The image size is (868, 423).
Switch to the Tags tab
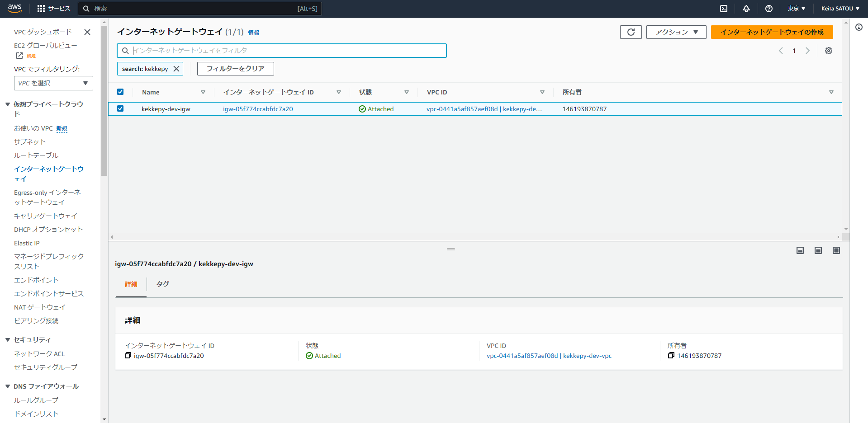click(x=163, y=284)
